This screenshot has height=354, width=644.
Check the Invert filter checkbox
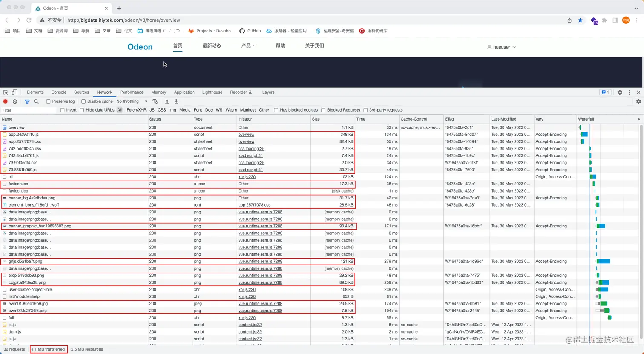coord(63,110)
